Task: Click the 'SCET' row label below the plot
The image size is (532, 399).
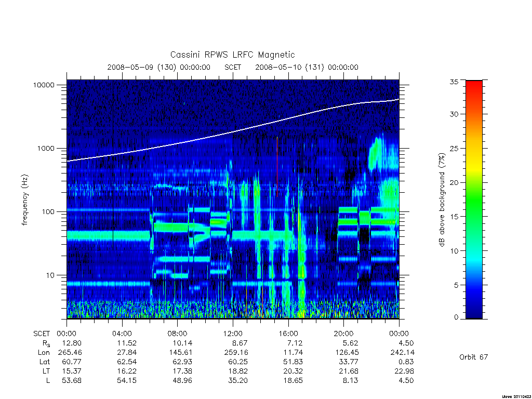Action: pos(42,334)
